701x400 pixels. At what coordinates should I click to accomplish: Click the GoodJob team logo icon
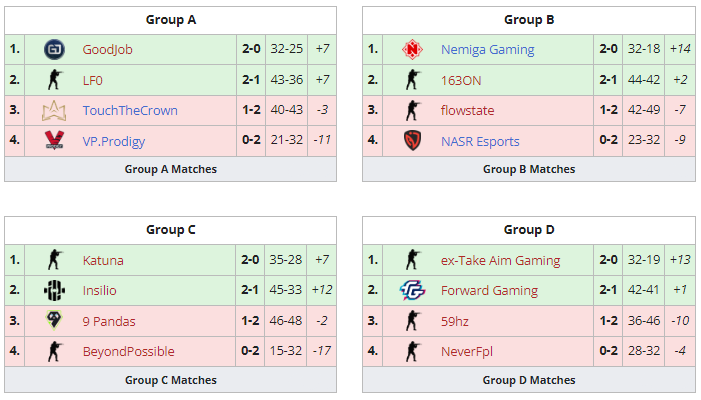(x=54, y=49)
